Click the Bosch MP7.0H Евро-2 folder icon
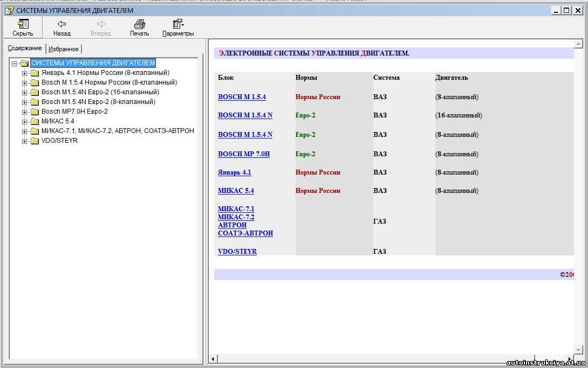588x368 pixels. pyautogui.click(x=35, y=112)
